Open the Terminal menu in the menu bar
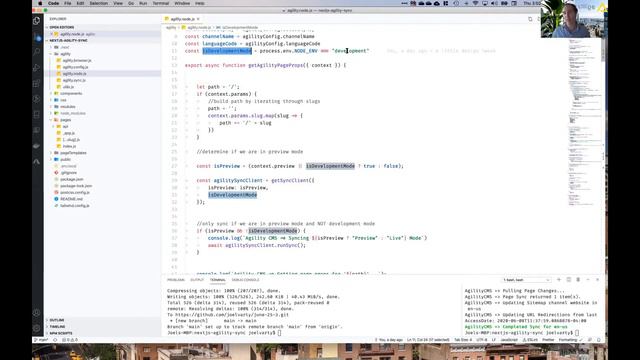Image resolution: width=640 pixels, height=360 pixels. point(160,3)
